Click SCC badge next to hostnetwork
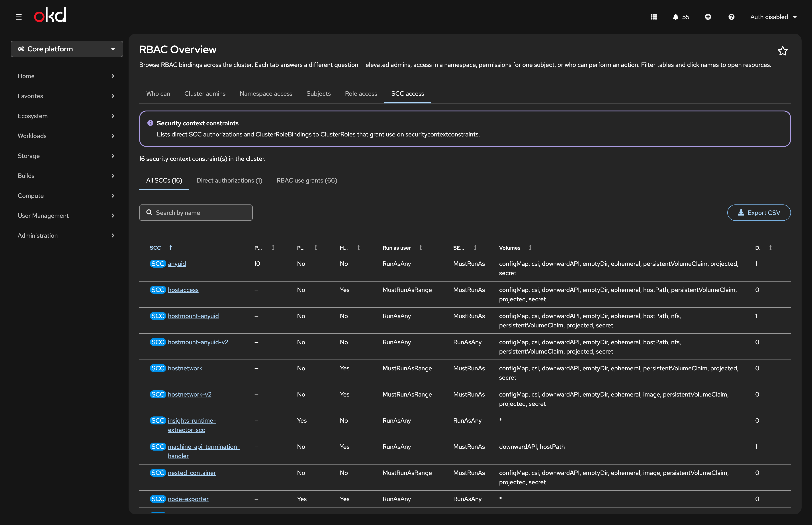Image resolution: width=812 pixels, height=525 pixels. [x=158, y=368]
